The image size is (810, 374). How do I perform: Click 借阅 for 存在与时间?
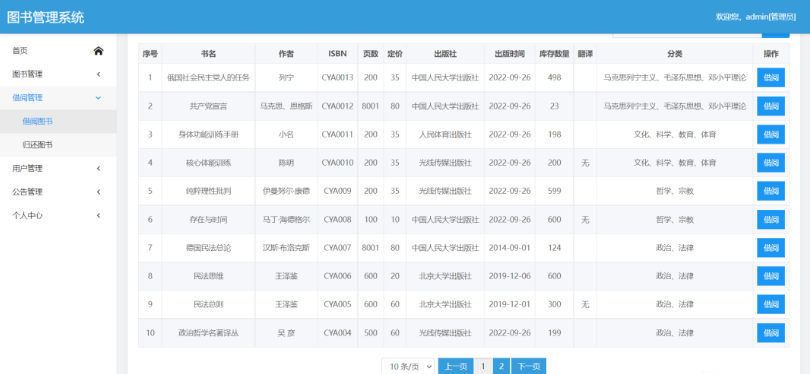pos(771,220)
